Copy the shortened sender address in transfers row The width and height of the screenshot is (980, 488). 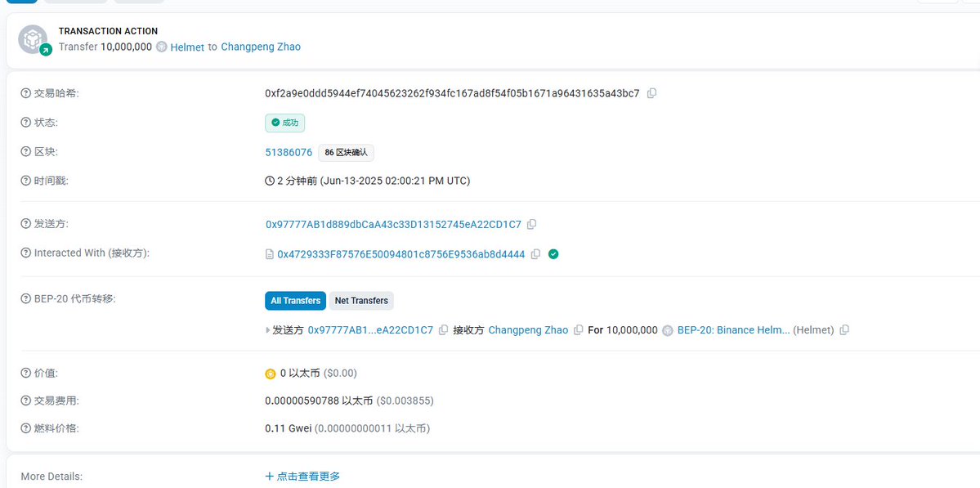tap(443, 330)
